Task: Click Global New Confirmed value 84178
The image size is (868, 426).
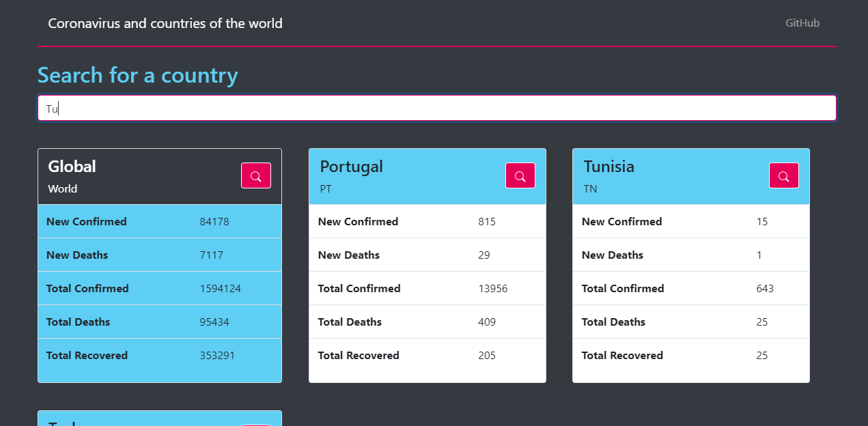Action: click(x=214, y=222)
